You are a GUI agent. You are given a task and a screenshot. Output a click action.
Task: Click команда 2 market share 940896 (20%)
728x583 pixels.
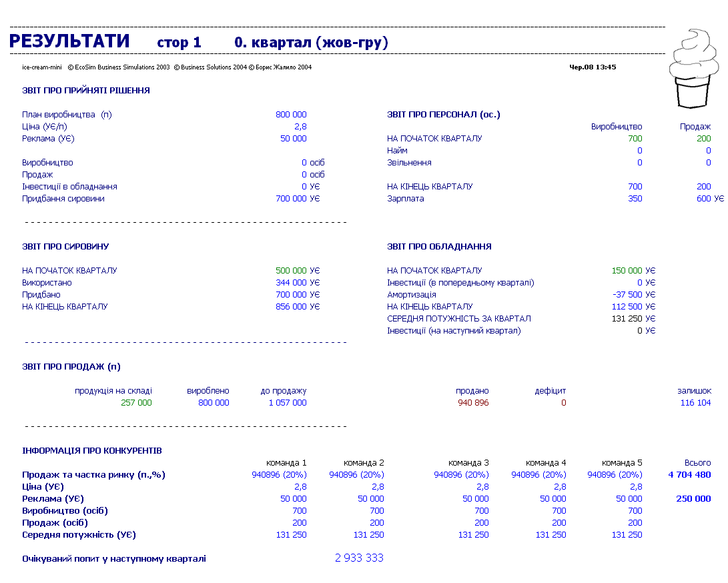(x=356, y=474)
